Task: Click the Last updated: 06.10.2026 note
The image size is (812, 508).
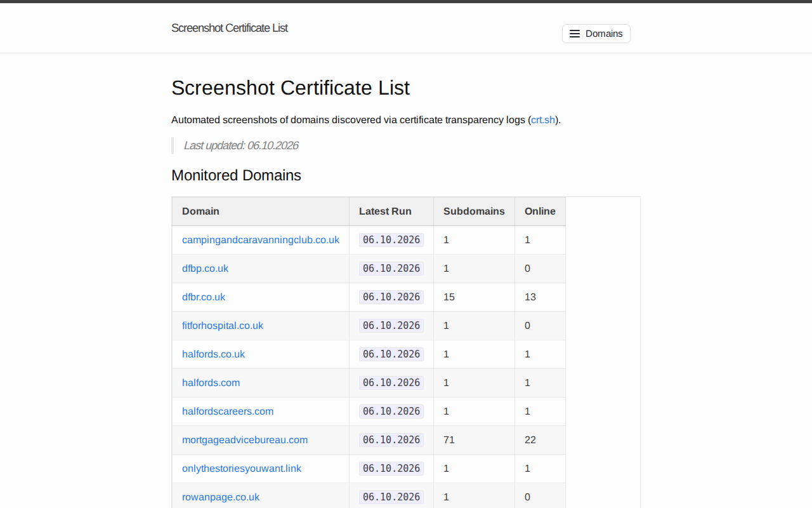Action: (x=241, y=145)
